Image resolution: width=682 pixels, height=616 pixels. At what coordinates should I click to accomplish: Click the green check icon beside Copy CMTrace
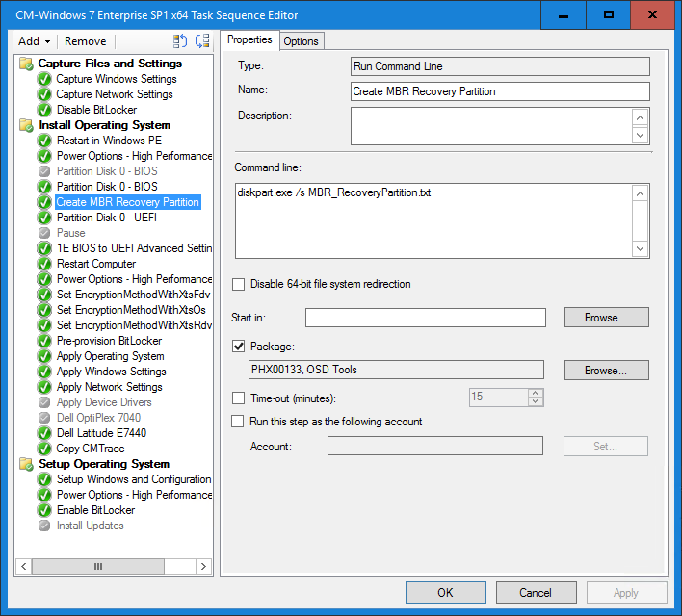click(x=44, y=449)
